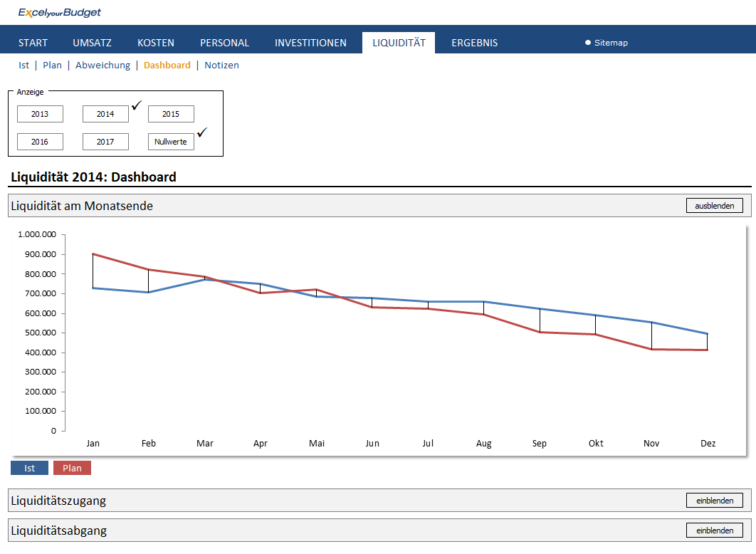Expand the Liquiditätsabgang section
The image size is (756, 554).
714,531
